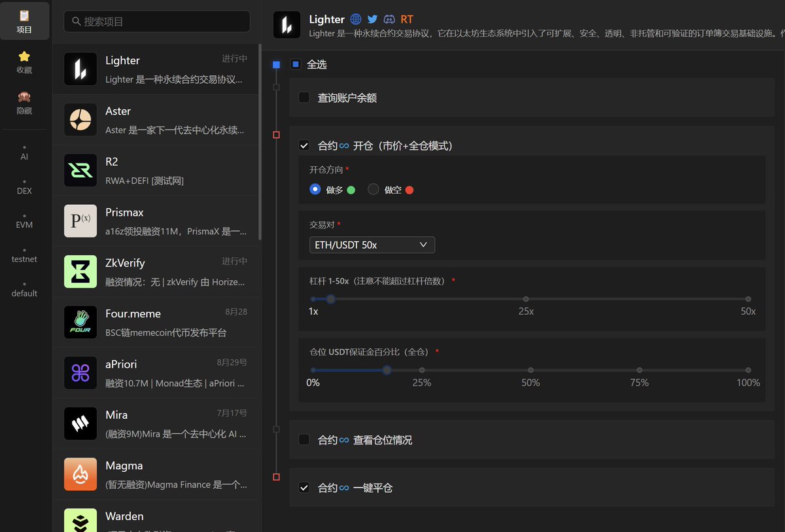Select the R2 project logo
The height and width of the screenshot is (532, 785).
coord(80,170)
